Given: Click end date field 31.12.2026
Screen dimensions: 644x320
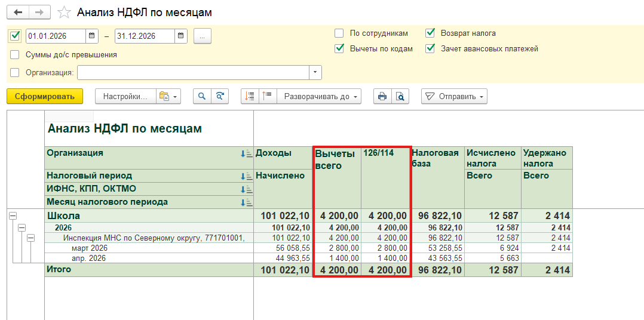Looking at the screenshot, I should [x=145, y=36].
